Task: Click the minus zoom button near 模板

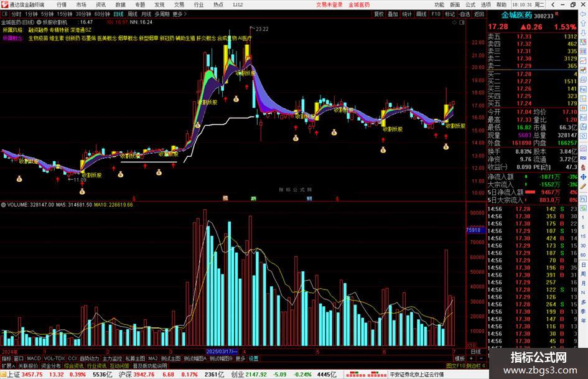Action: click(481, 358)
